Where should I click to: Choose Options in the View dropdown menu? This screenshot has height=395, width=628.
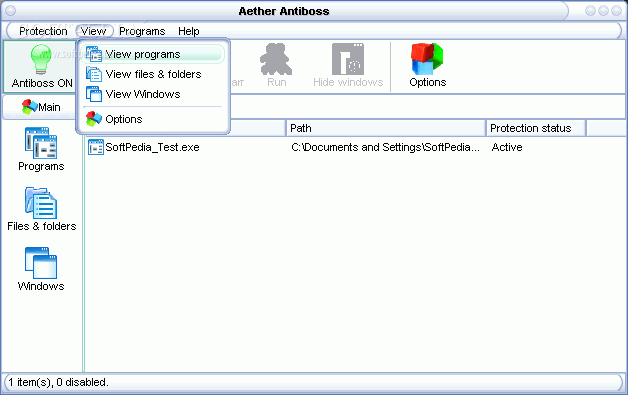[153, 119]
